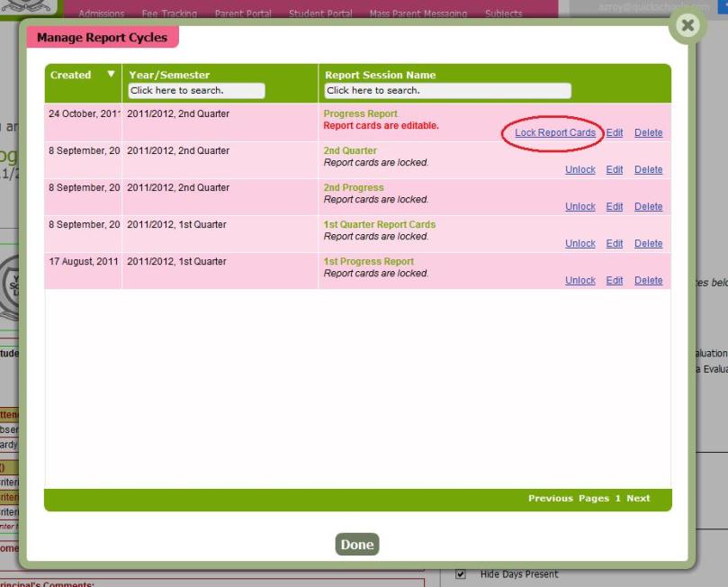Tick the Hide Days Present checkbox
Image resolution: width=728 pixels, height=587 pixels.
461,574
